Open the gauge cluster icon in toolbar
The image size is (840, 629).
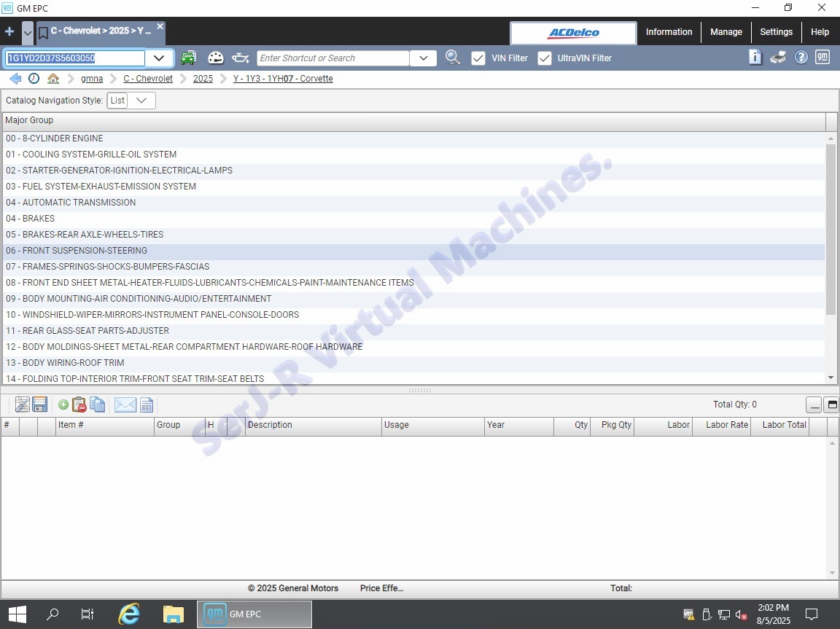coord(215,58)
